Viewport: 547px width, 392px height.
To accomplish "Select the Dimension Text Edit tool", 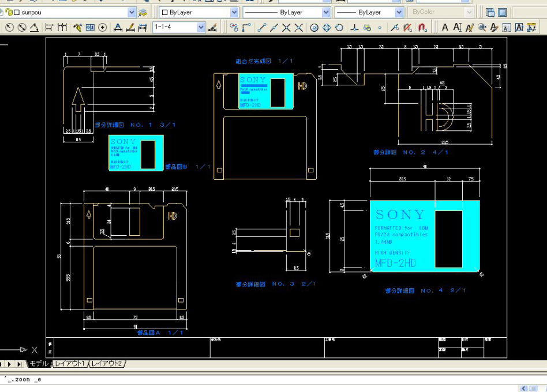I will [130, 27].
